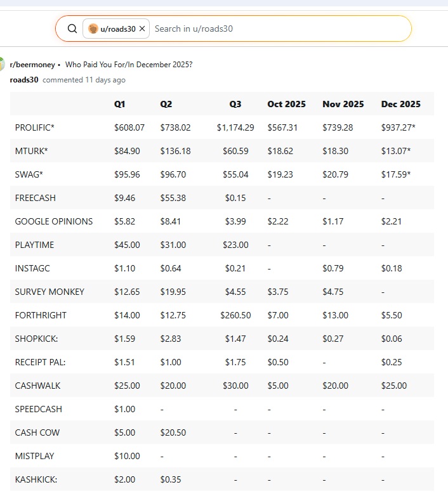Click the u/roads30 avatar in search chip
The image size is (448, 494).
click(93, 29)
